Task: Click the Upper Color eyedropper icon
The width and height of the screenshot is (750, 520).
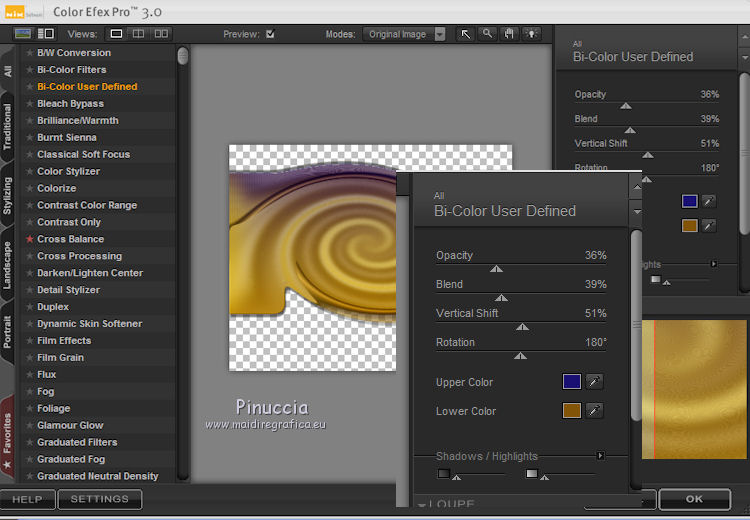Action: [595, 382]
